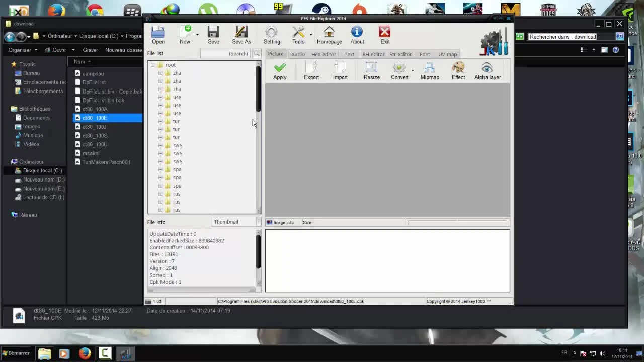Go back with Explorer's back arrow
This screenshot has width=644, height=362.
(x=9, y=37)
